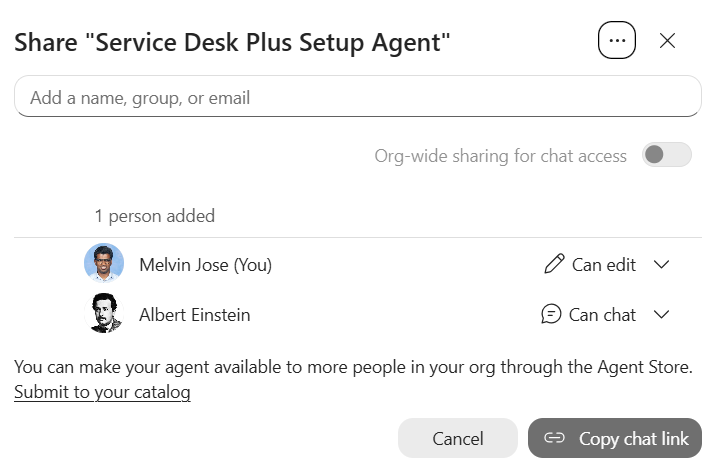Select Melvin Jose (You) entry

click(x=205, y=265)
